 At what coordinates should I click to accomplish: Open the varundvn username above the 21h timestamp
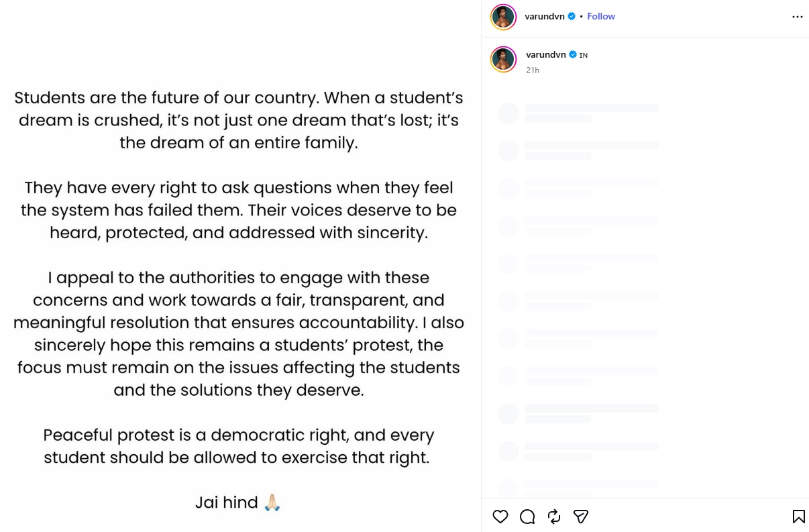coord(546,54)
